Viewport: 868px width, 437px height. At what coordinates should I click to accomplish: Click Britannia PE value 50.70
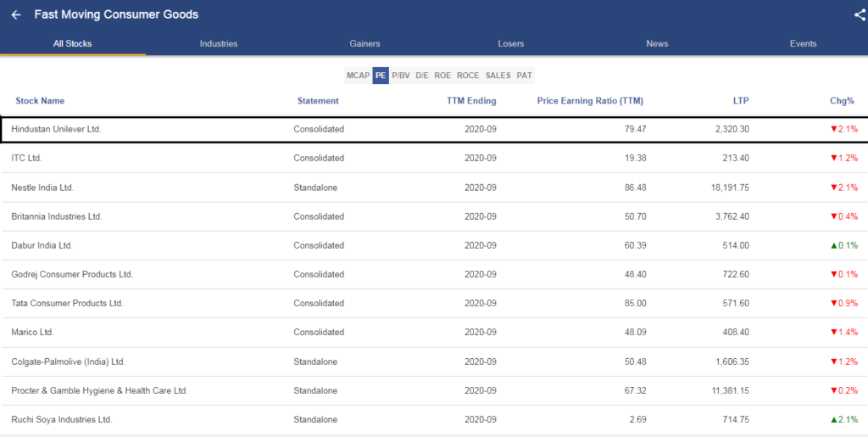[x=636, y=216]
